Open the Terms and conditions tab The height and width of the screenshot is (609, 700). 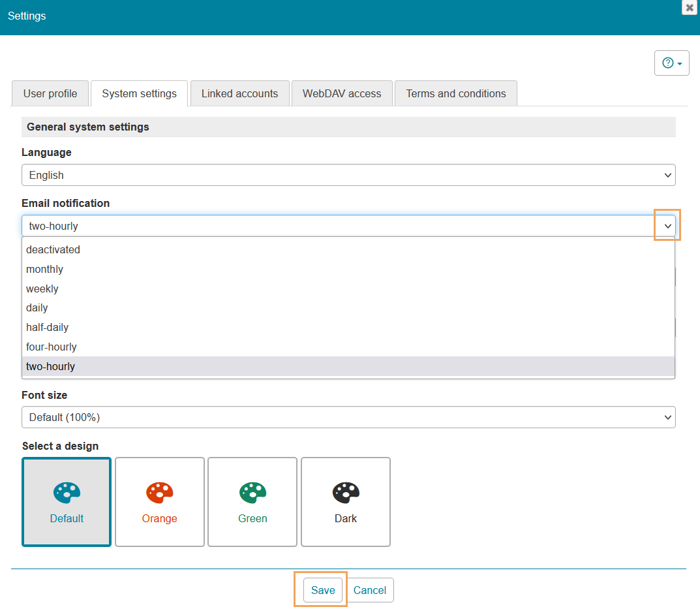pyautogui.click(x=455, y=93)
